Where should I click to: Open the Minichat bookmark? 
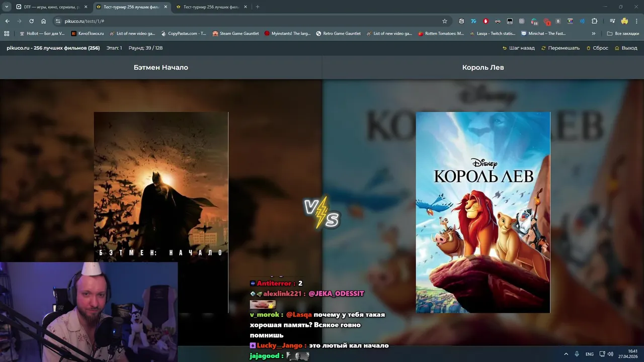(x=544, y=34)
